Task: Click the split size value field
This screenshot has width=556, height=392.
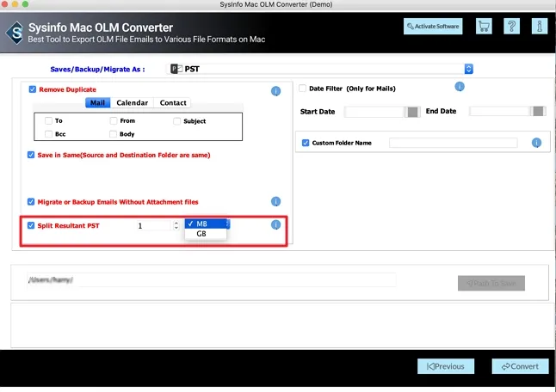Action: click(154, 225)
